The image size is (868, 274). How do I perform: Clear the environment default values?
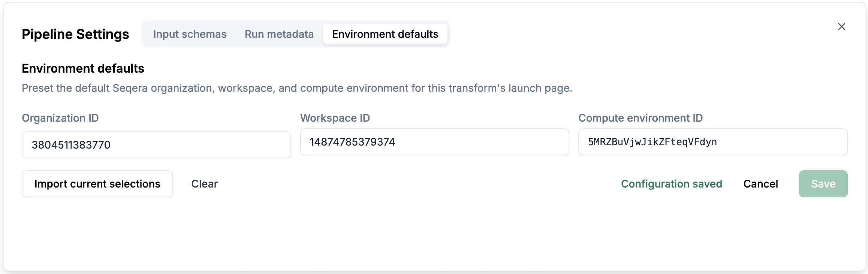pos(204,184)
